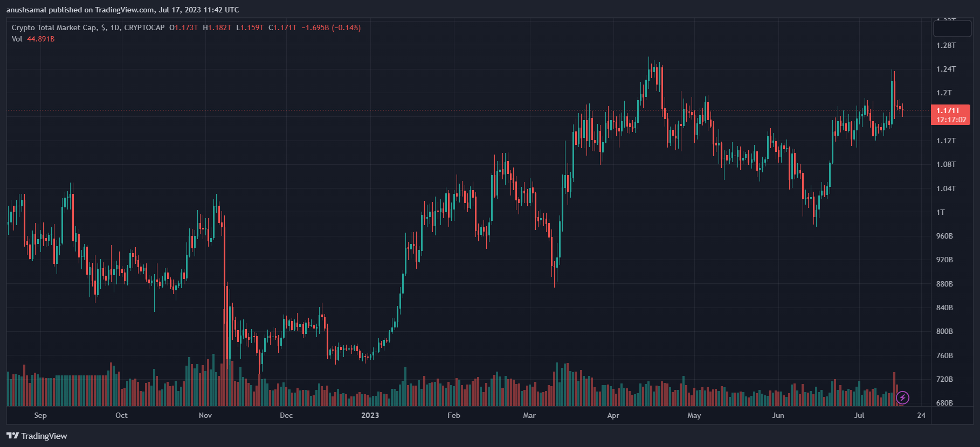The height and width of the screenshot is (447, 980).
Task: Click the purple lightning bolt icon
Action: [x=902, y=398]
